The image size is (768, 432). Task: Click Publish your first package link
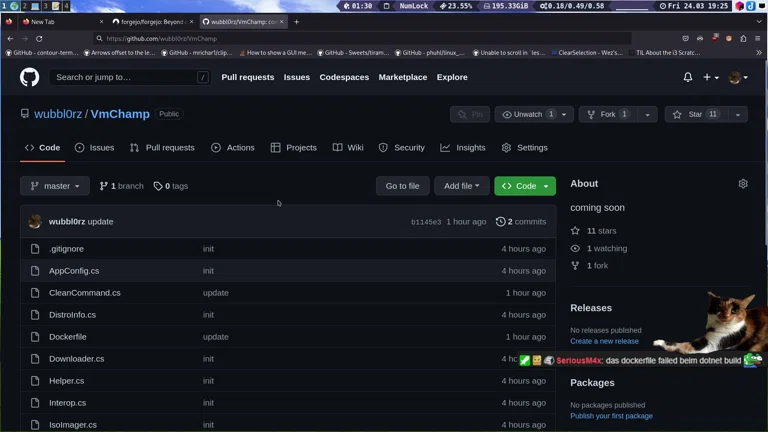coord(611,416)
